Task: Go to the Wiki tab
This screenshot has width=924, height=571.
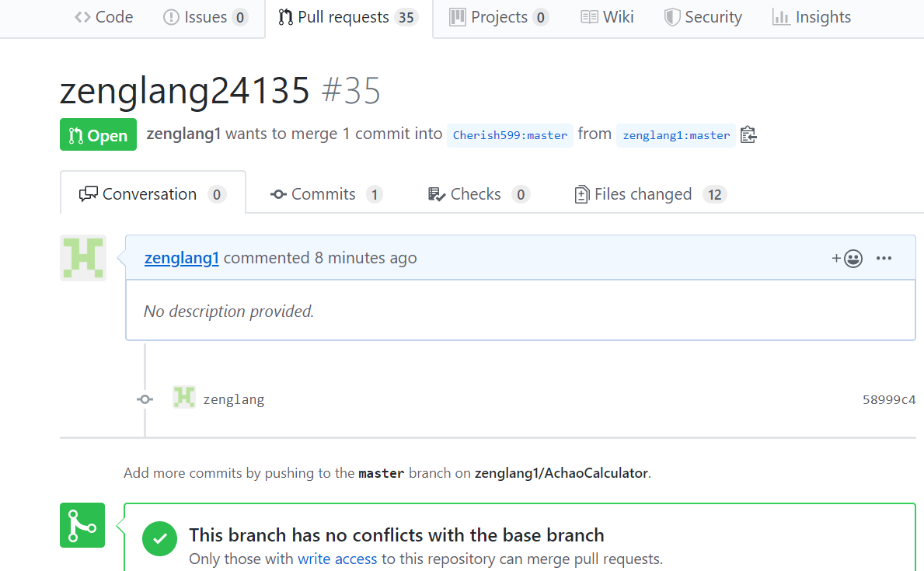Action: (x=607, y=17)
